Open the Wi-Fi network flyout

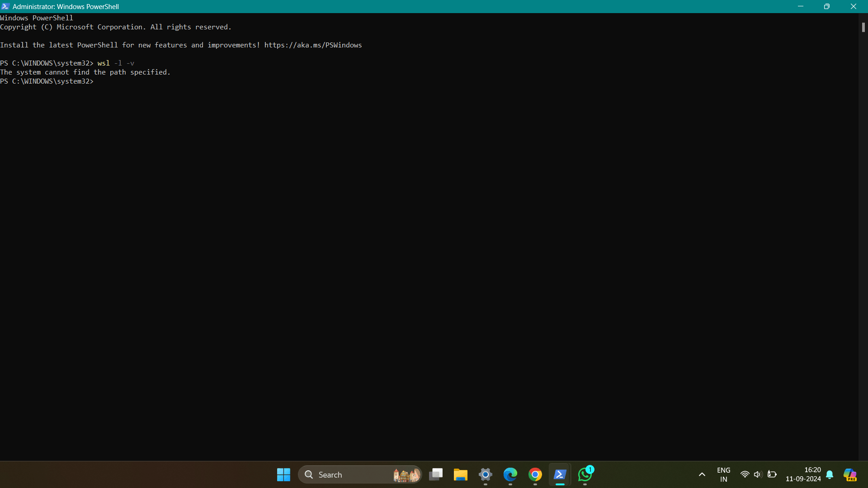click(x=745, y=474)
